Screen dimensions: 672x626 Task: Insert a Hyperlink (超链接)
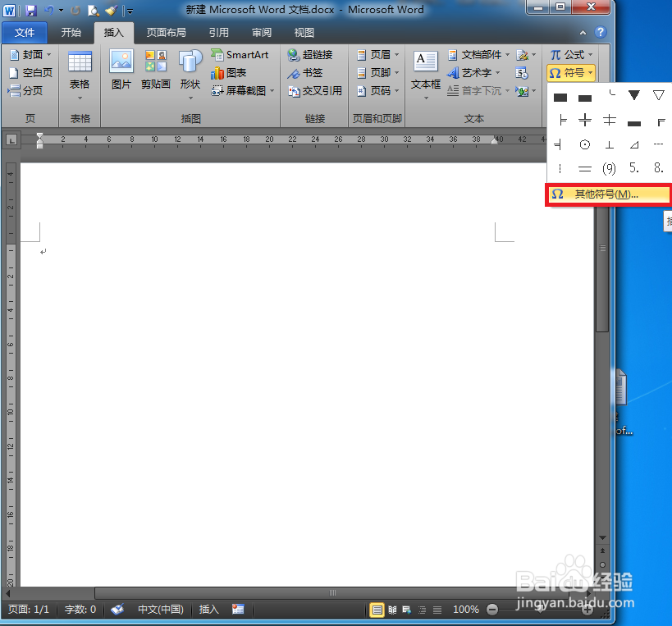pyautogui.click(x=310, y=55)
